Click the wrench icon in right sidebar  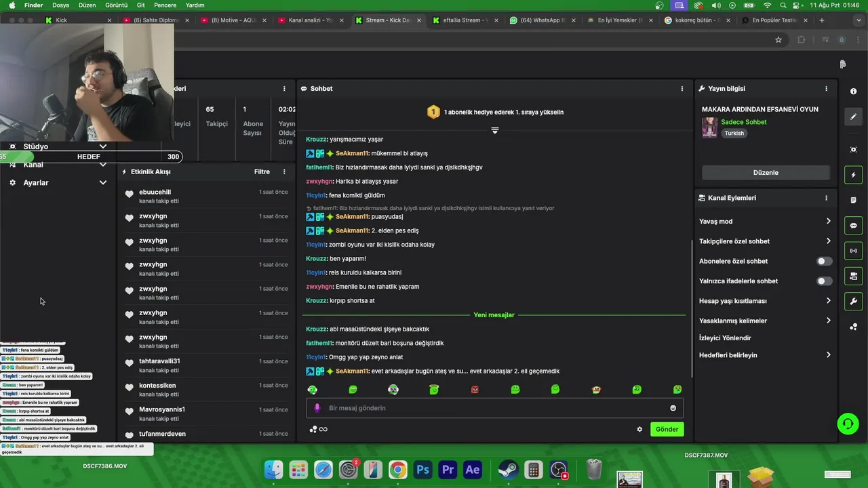[x=853, y=302]
